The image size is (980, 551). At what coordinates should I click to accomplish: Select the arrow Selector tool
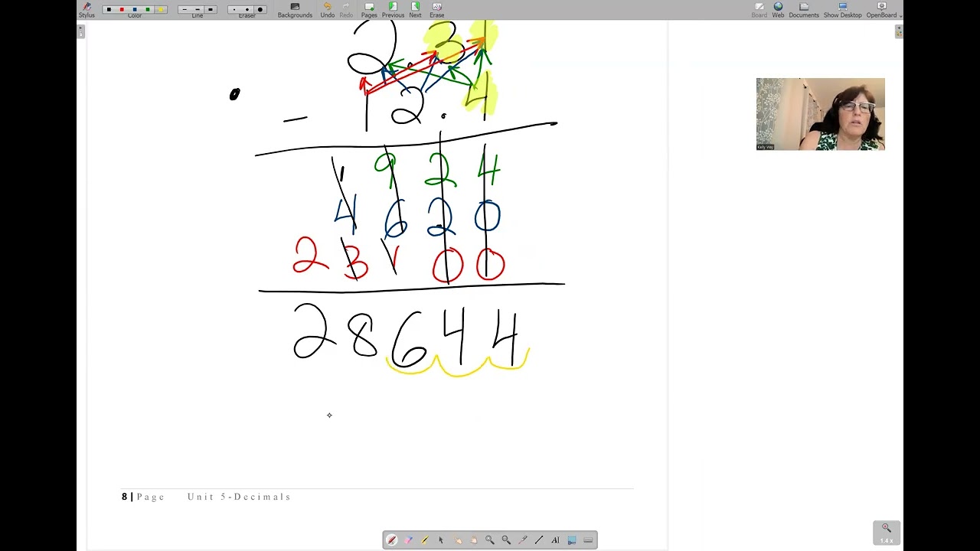(x=441, y=540)
